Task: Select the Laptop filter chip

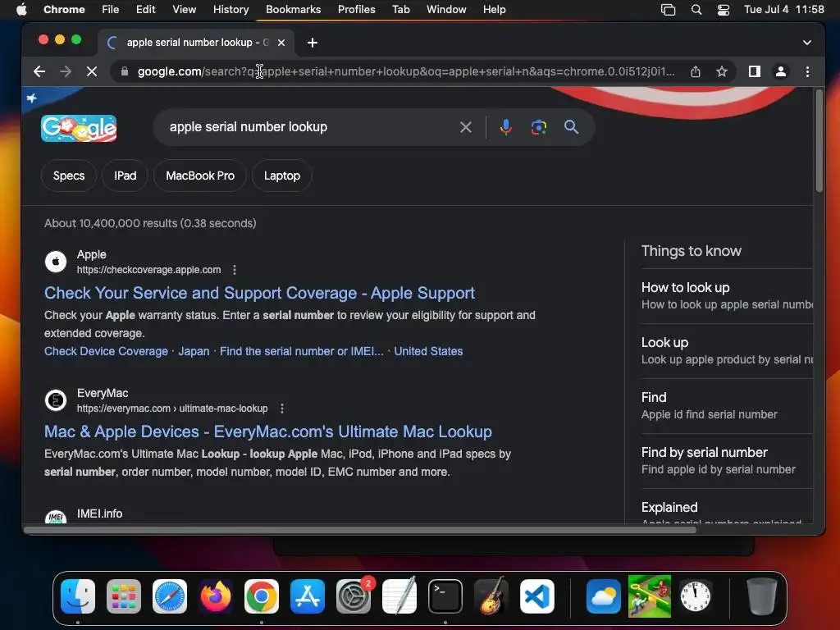Action: 282,176
